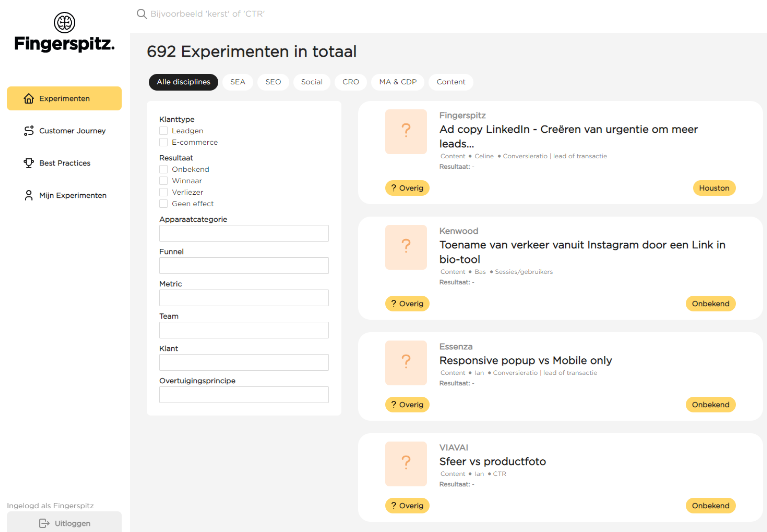Click the Uitloggen exit icon

pyautogui.click(x=44, y=523)
